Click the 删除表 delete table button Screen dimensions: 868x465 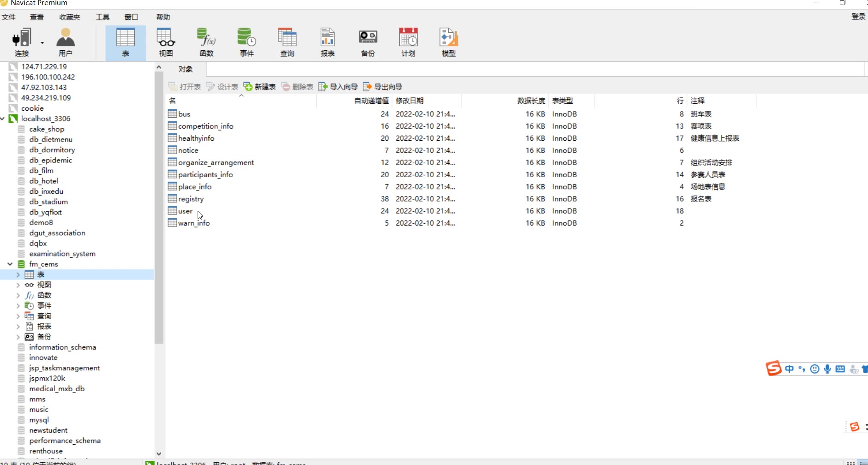click(x=297, y=87)
